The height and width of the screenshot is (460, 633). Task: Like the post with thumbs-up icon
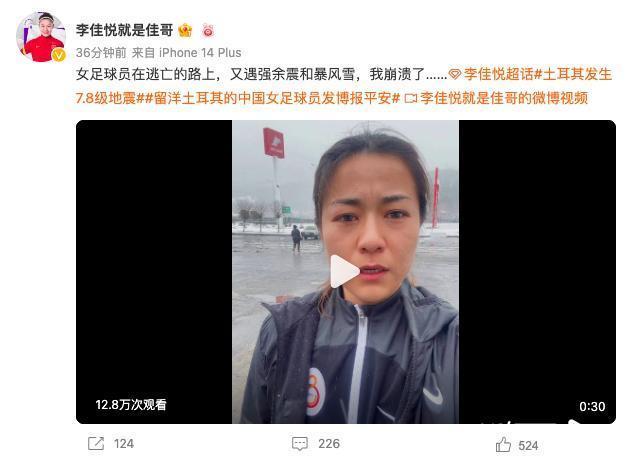pos(503,445)
